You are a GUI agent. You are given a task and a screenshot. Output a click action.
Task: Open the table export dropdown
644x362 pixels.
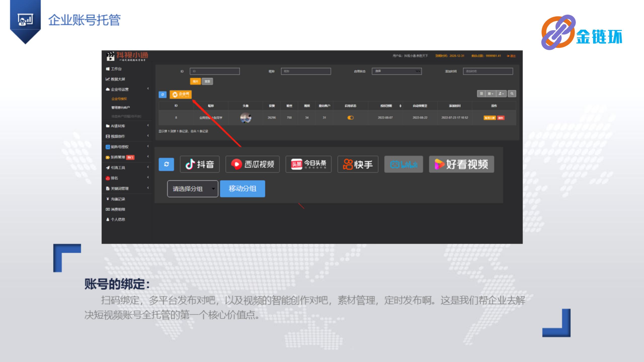pyautogui.click(x=501, y=94)
